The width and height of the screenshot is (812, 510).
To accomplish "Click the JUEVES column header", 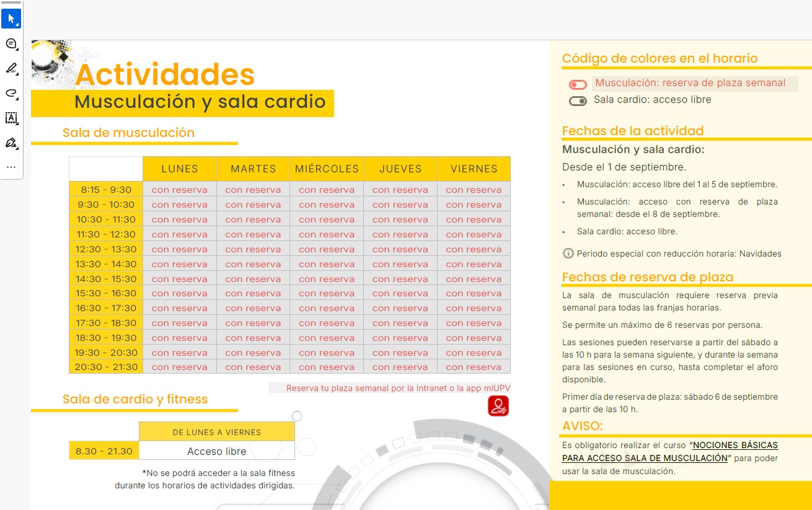I will coord(400,169).
